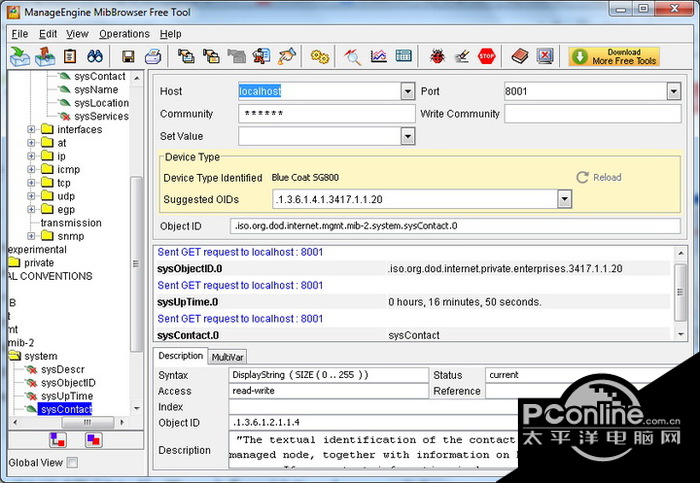
Task: Expand the interfaces tree node
Action: pyautogui.click(x=31, y=130)
